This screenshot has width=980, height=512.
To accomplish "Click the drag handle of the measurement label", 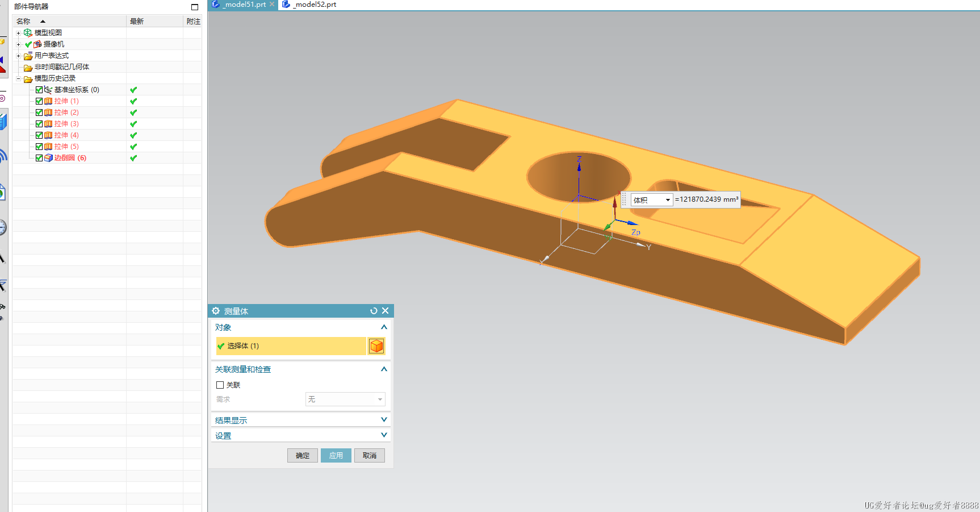I will [625, 200].
